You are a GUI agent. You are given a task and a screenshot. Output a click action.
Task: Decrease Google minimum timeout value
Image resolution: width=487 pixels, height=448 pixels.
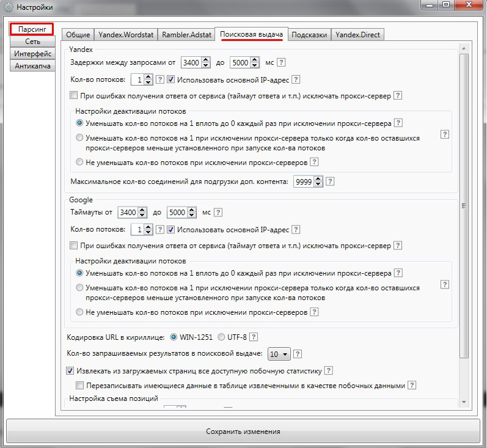(142, 215)
